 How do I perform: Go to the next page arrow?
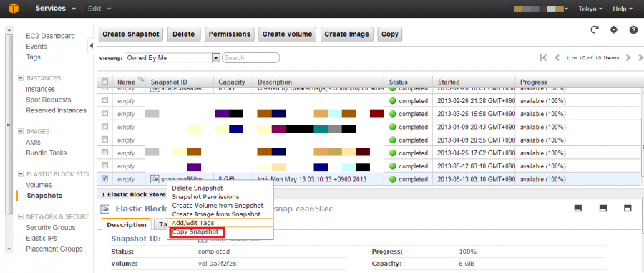(628, 58)
